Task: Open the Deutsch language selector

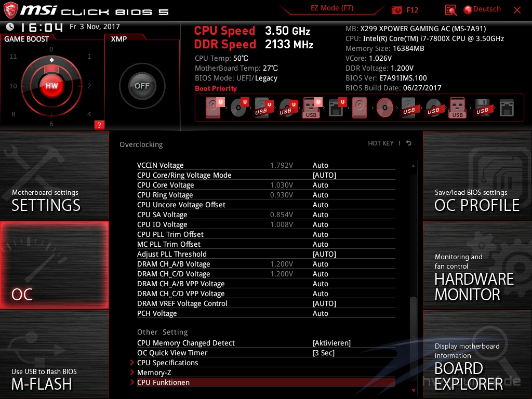Action: click(482, 9)
